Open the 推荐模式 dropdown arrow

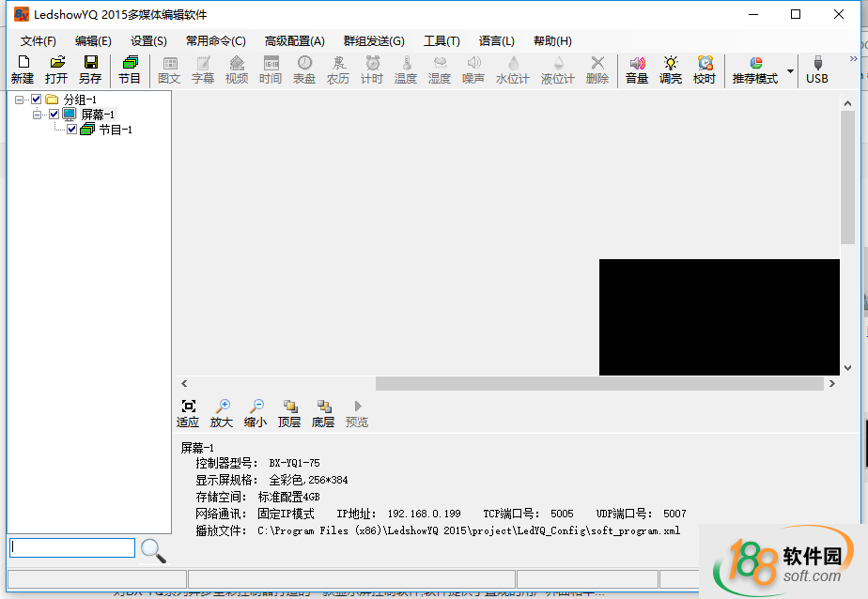tap(790, 70)
